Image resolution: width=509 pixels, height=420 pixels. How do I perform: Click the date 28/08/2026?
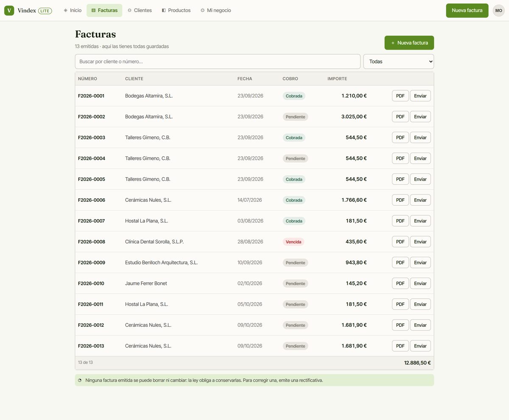[x=250, y=242]
